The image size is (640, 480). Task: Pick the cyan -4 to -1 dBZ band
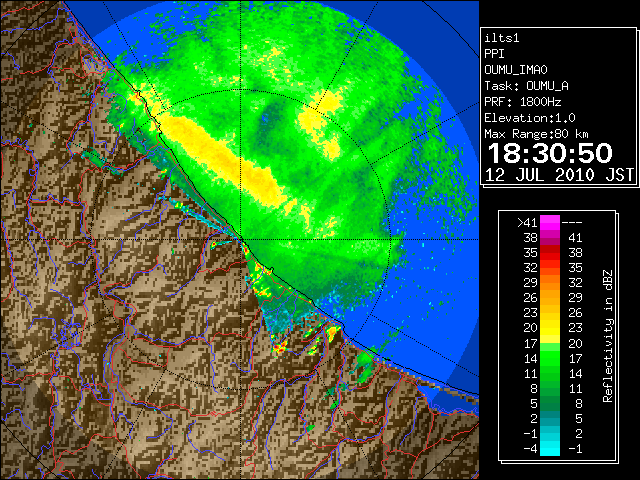click(550, 449)
